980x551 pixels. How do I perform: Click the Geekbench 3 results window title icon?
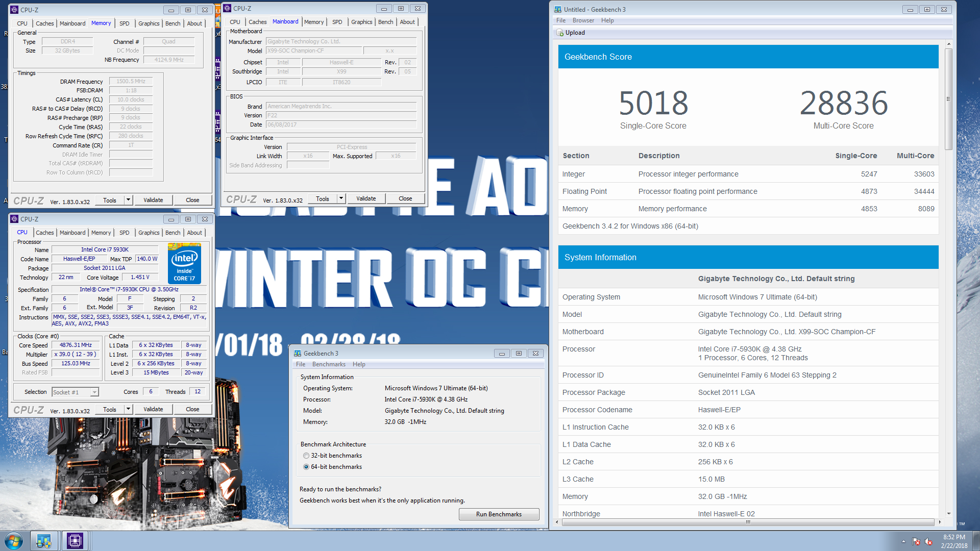558,9
